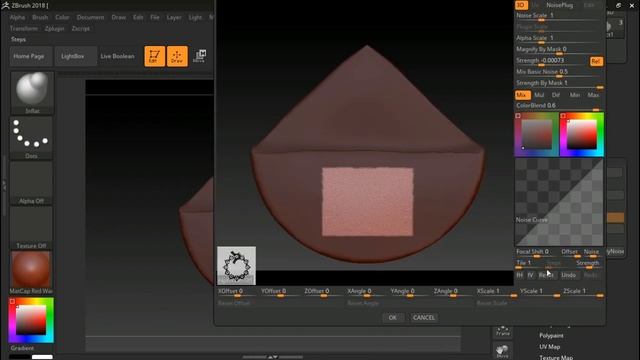Open the Layer menu

[174, 18]
